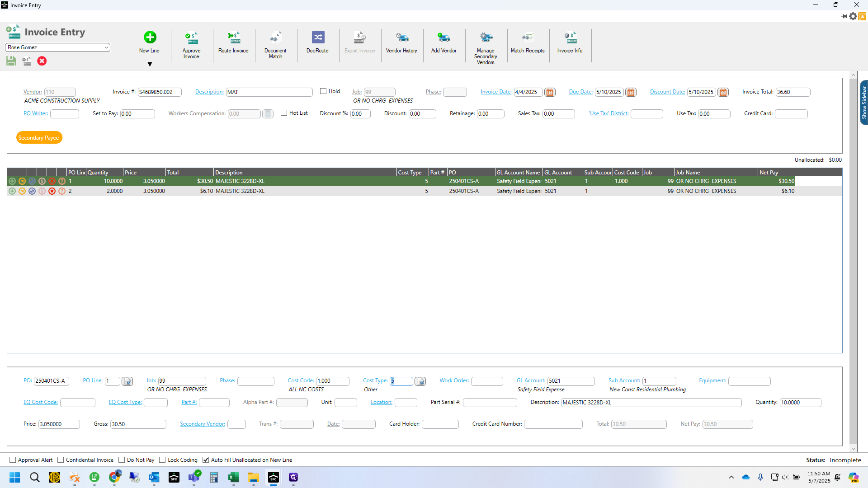Select the Net Pay column header
Screen dimensions: 868x488
pyautogui.click(x=776, y=172)
